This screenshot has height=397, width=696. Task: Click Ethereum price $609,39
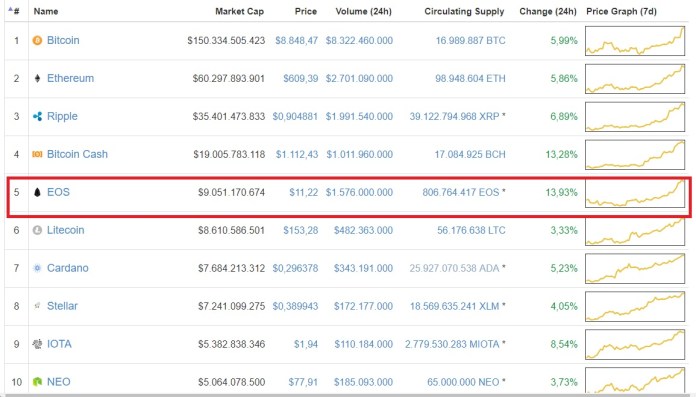[x=301, y=79]
